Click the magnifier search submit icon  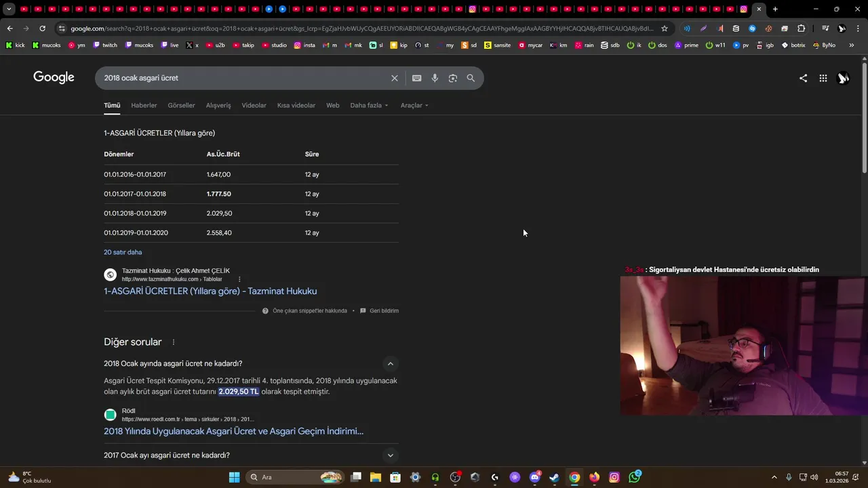click(x=471, y=78)
